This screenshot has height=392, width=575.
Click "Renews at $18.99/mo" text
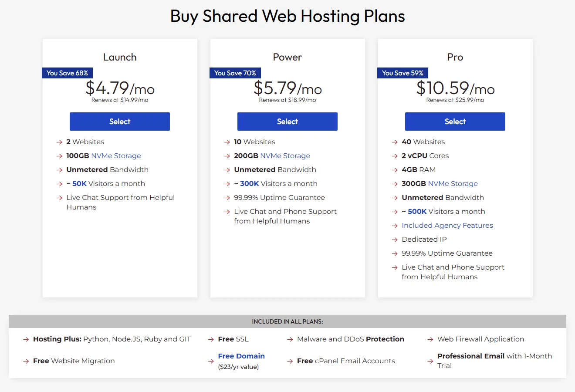point(287,100)
